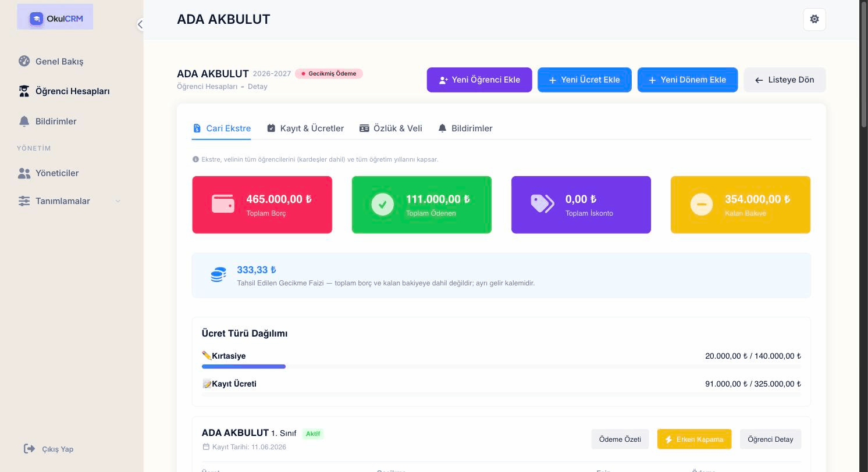Open Öğrenci Hesapları in the sidebar
This screenshot has width=868, height=472.
coord(72,91)
